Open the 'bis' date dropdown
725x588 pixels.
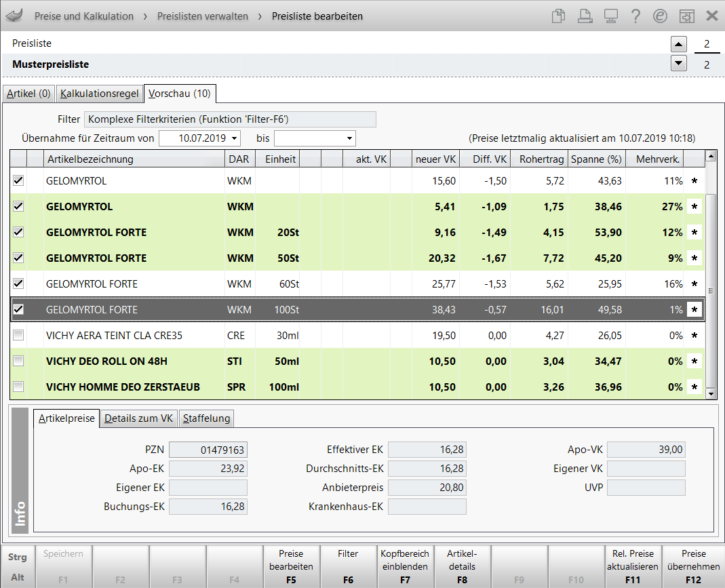tap(349, 138)
